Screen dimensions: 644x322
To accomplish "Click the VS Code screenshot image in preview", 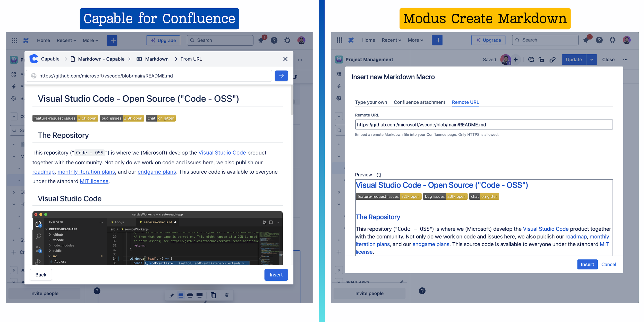I will click(157, 238).
